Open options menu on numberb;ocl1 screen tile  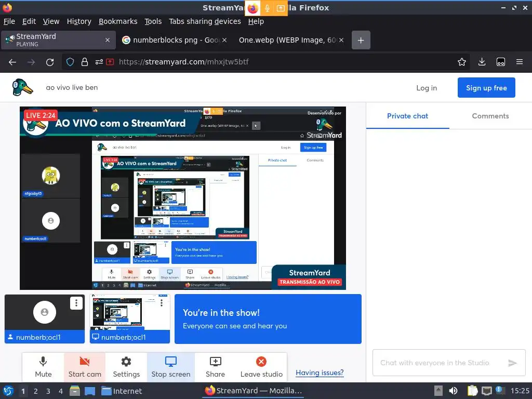click(162, 303)
